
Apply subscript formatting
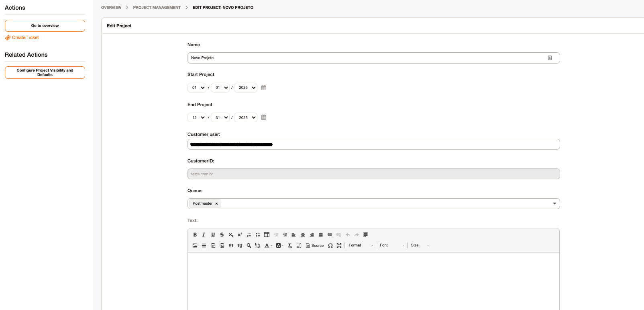click(x=231, y=235)
